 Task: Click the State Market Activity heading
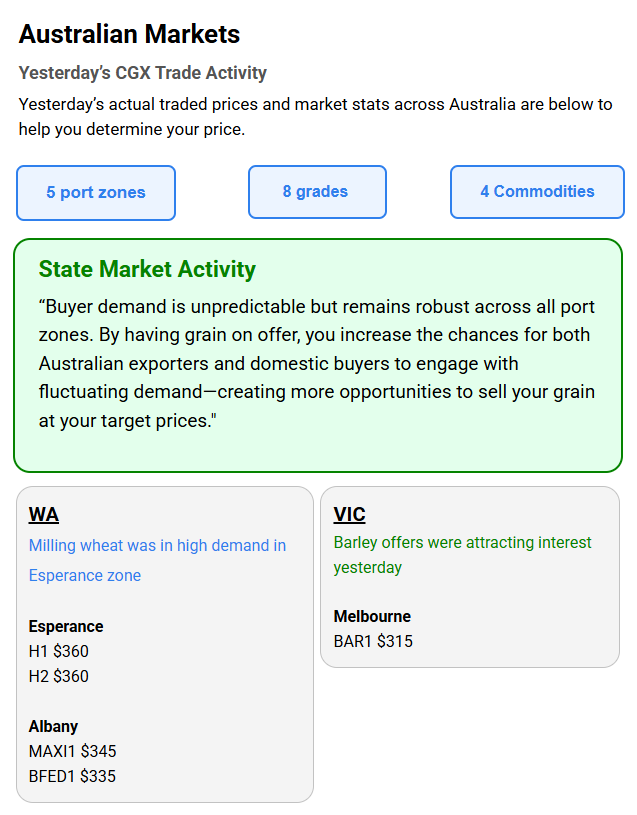(x=147, y=270)
